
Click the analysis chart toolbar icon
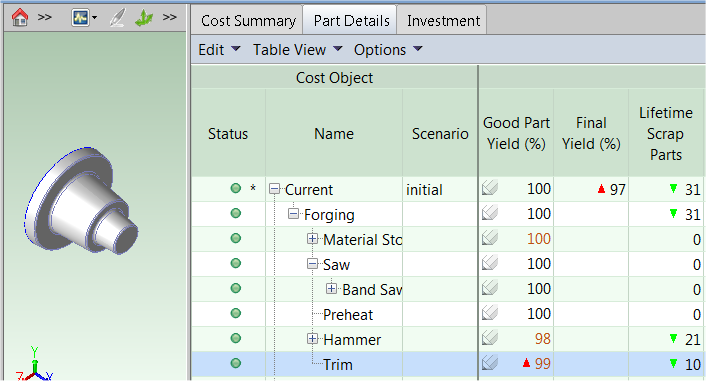(80, 18)
